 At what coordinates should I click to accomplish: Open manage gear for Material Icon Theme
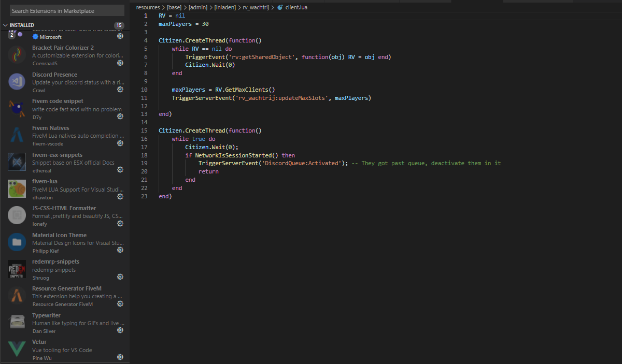pos(120,250)
